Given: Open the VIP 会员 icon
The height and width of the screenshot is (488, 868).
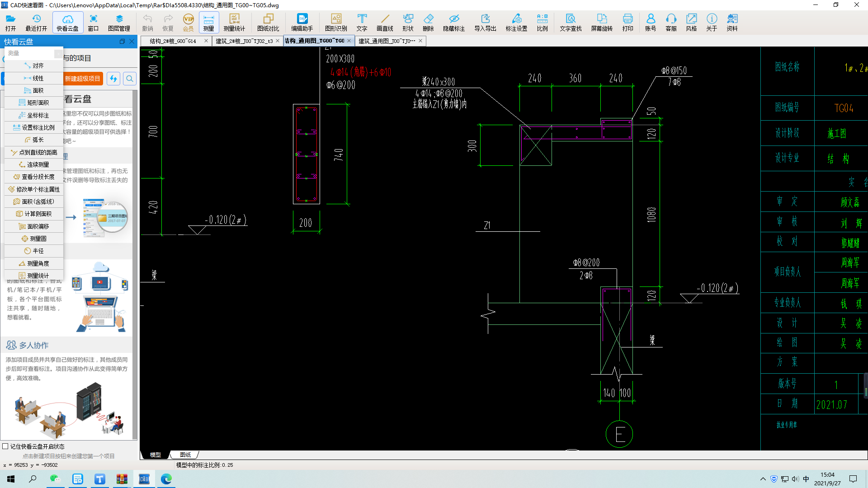Looking at the screenshot, I should pyautogui.click(x=188, y=22).
